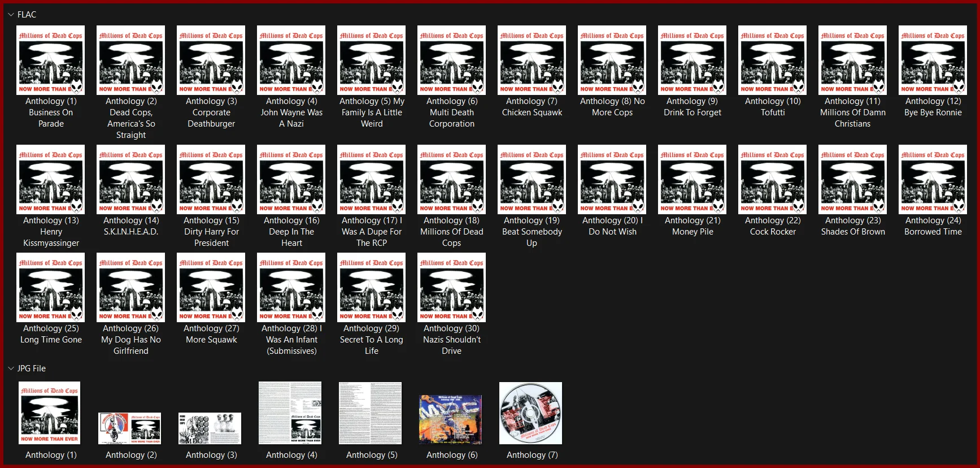
Task: Open JPG Anthology (1) front cover thumbnail
Action: (50, 413)
